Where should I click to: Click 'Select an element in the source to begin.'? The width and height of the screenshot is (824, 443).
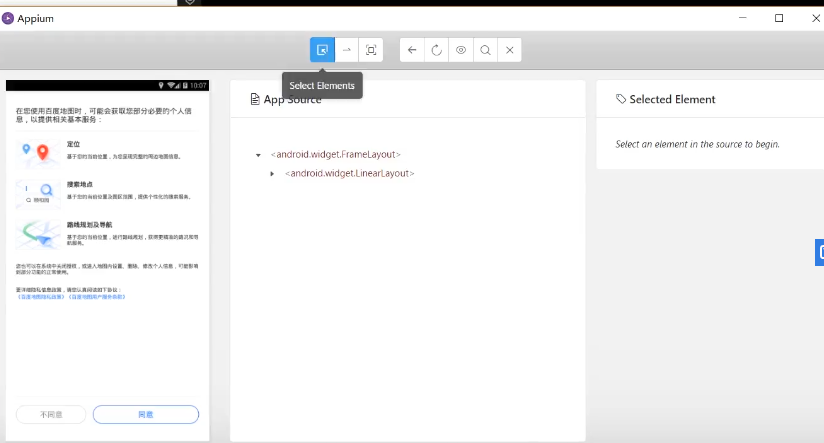coord(697,144)
